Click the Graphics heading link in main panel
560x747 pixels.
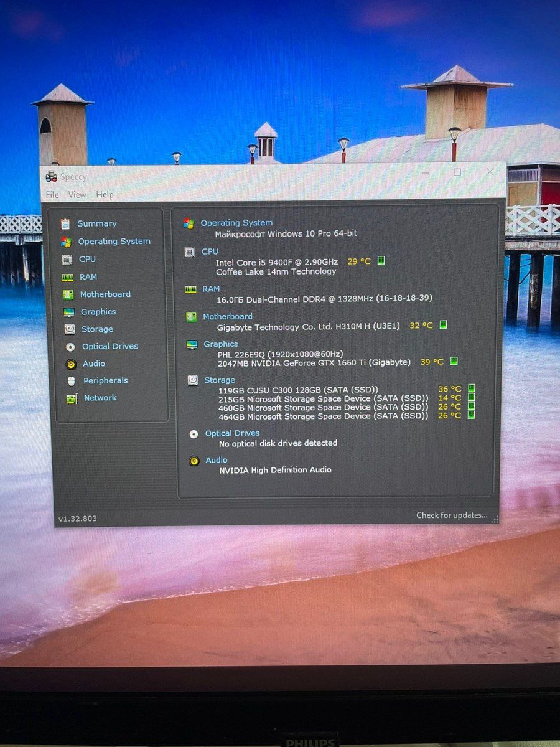tap(221, 344)
